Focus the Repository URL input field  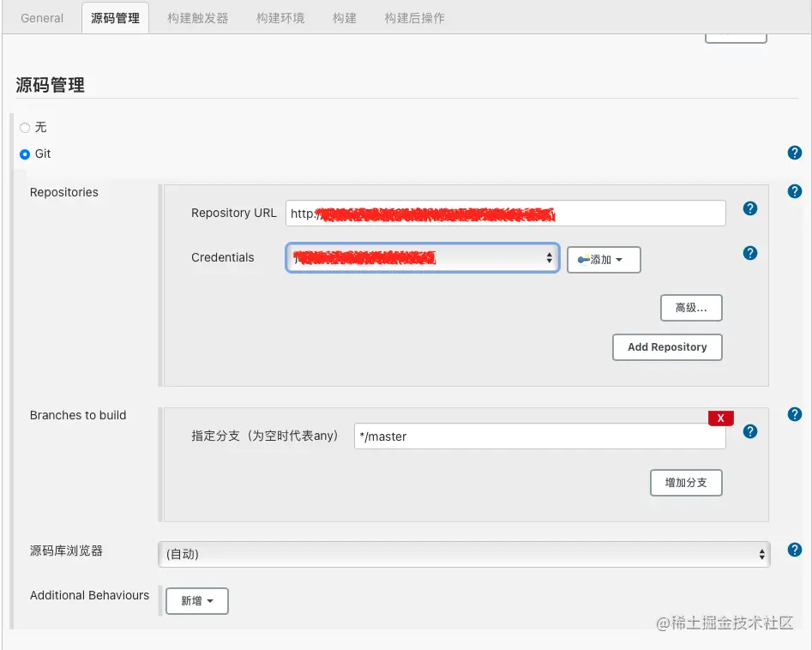click(x=505, y=214)
